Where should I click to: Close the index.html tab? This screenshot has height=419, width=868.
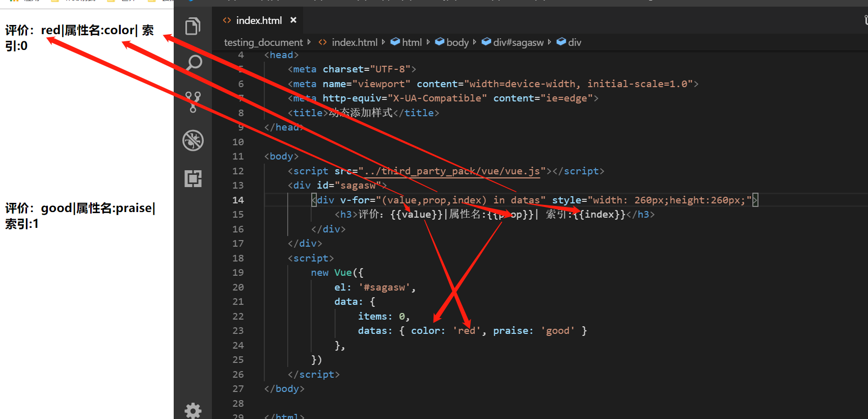(293, 20)
